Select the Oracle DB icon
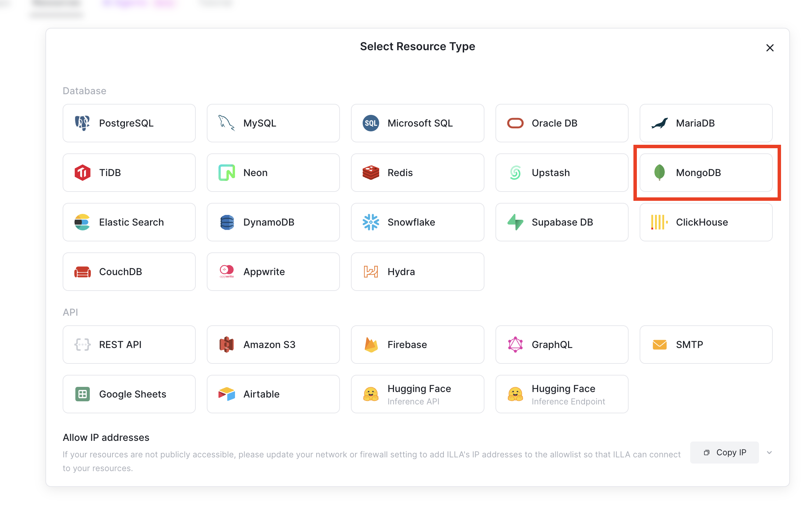Viewport: 812px width, 511px height. pyautogui.click(x=561, y=123)
